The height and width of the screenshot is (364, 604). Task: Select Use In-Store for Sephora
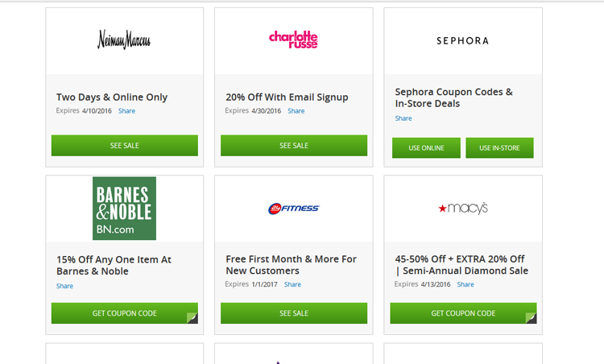[x=499, y=148]
